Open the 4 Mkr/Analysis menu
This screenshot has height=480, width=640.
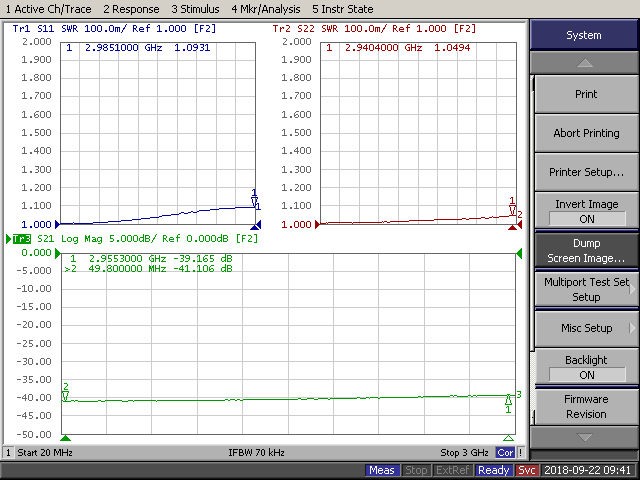[266, 9]
